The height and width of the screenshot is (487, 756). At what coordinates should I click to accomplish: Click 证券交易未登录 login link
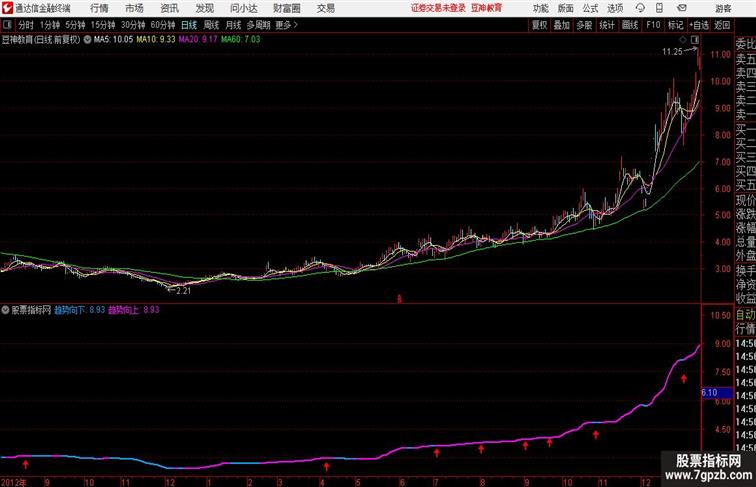click(x=438, y=8)
